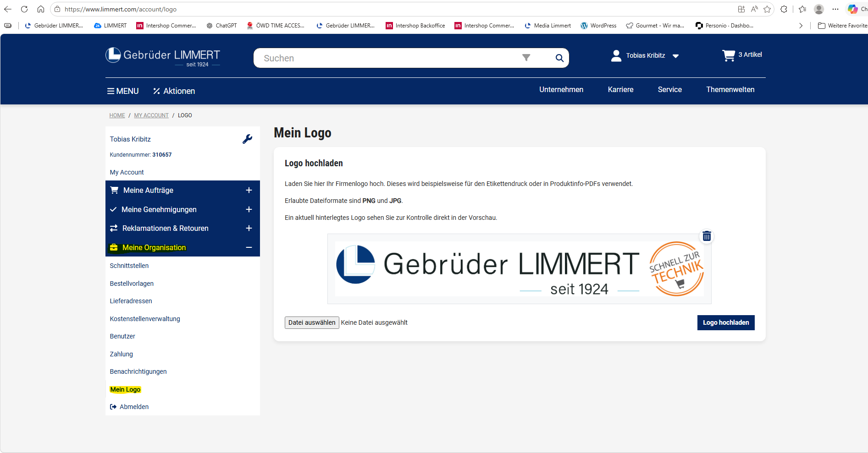The image size is (868, 453).
Task: Open Lieferadressen sidebar link
Action: (131, 301)
